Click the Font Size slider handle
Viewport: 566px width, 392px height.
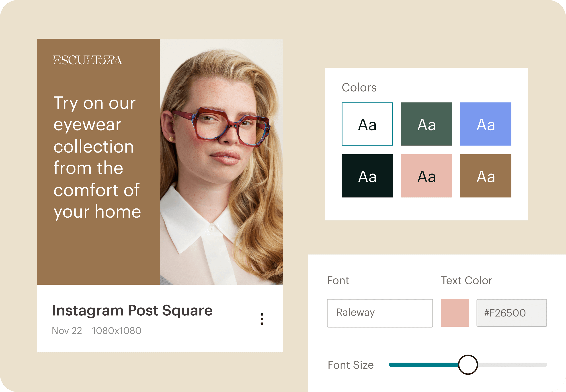[468, 364]
